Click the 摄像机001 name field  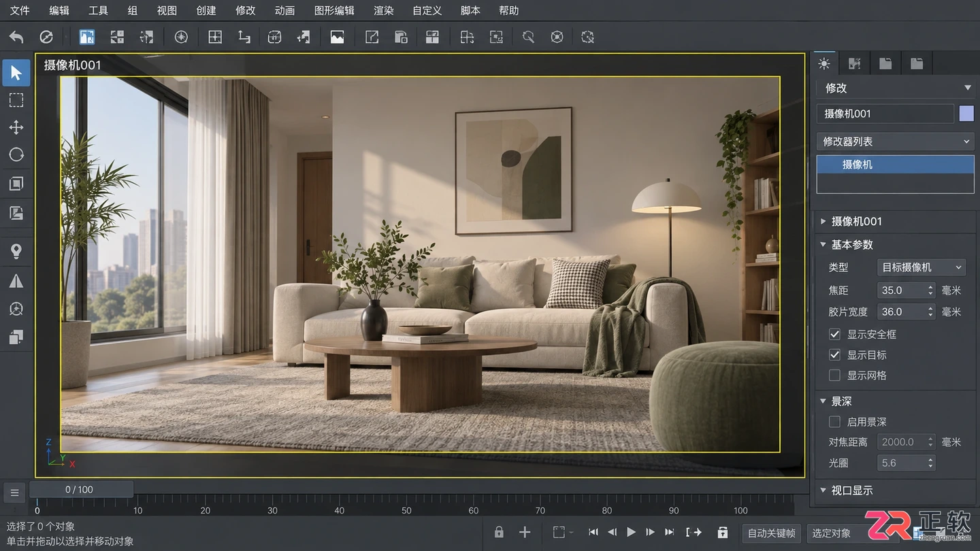(x=885, y=114)
